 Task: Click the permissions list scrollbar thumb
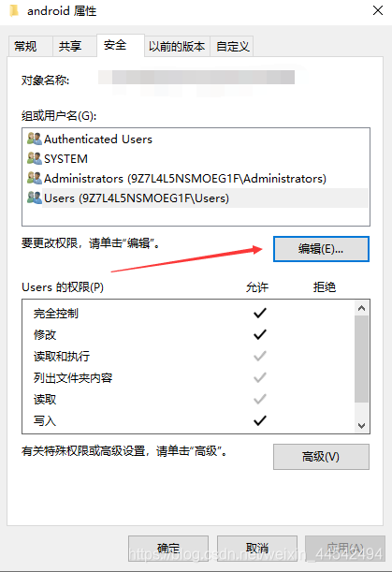362,359
